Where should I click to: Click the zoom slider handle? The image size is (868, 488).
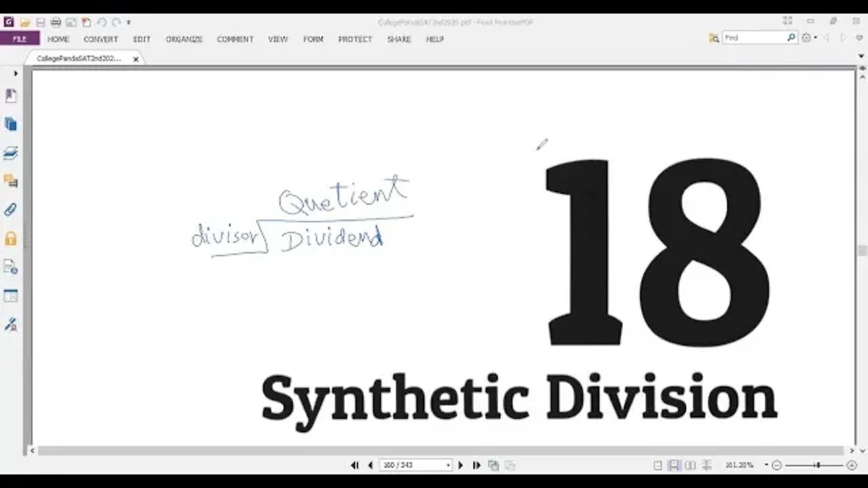(818, 466)
